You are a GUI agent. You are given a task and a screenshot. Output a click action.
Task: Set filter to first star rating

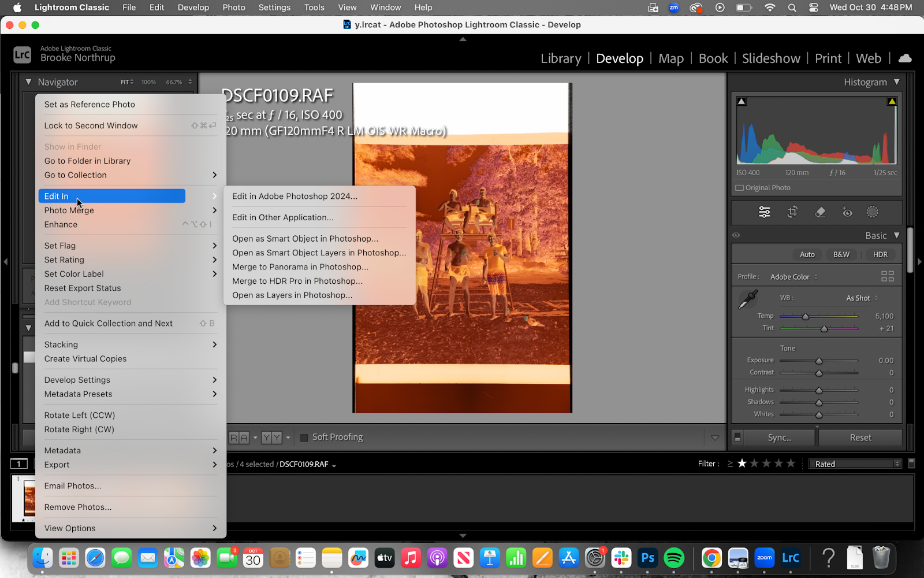coord(742,464)
